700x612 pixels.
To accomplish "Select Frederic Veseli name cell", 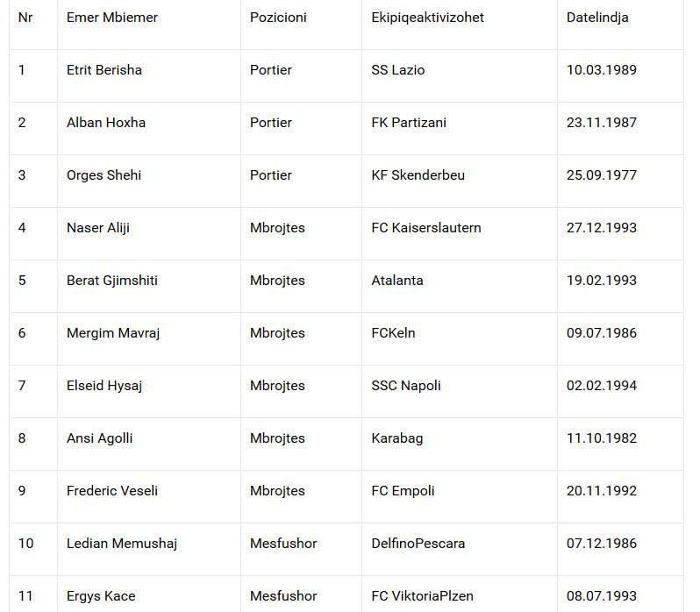I will pyautogui.click(x=112, y=491).
